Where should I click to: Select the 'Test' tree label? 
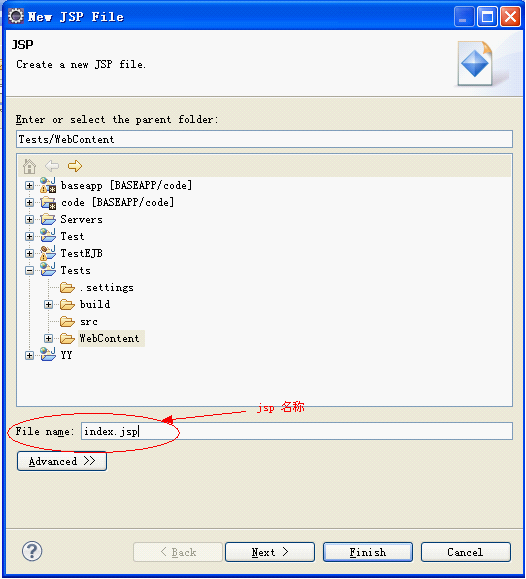click(72, 236)
